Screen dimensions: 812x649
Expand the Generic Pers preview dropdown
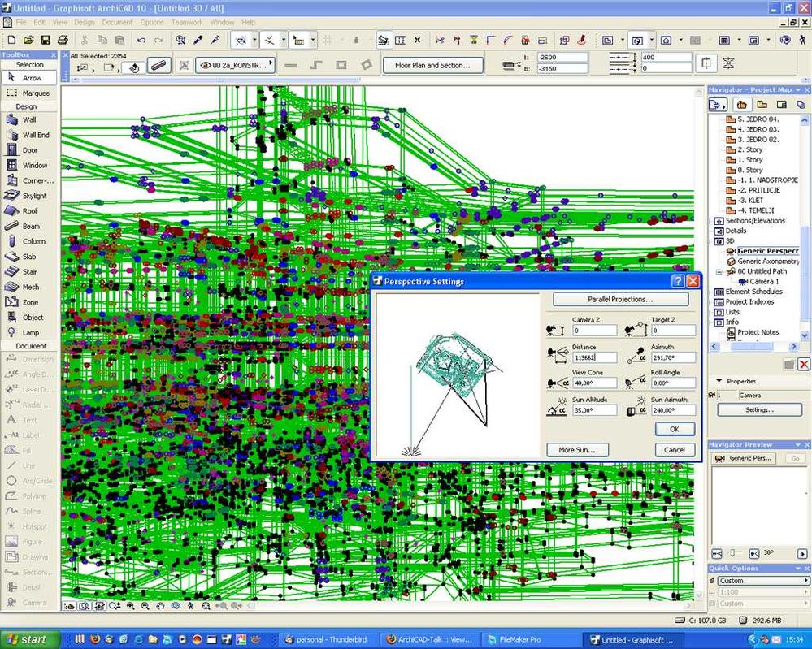pyautogui.click(x=745, y=458)
